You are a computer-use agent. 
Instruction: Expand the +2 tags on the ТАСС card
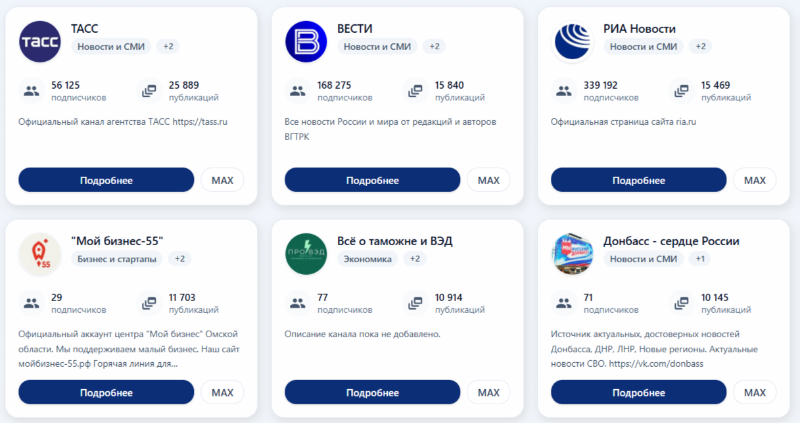pos(168,46)
